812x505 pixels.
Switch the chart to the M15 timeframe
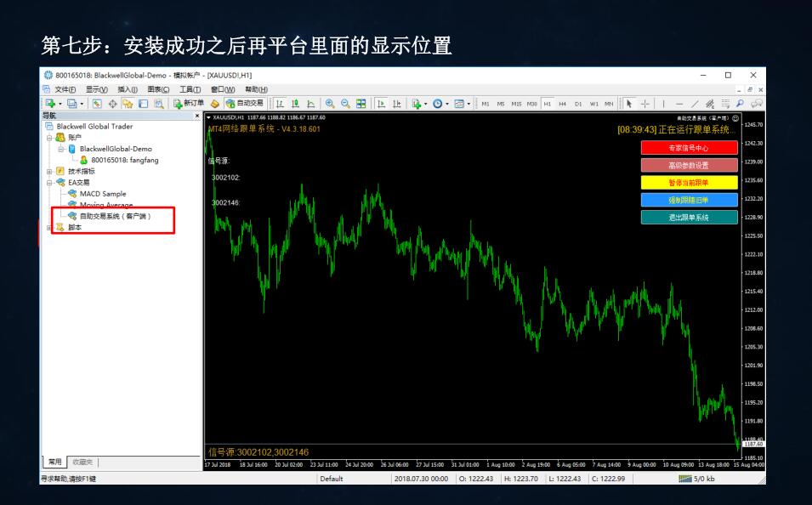point(516,105)
